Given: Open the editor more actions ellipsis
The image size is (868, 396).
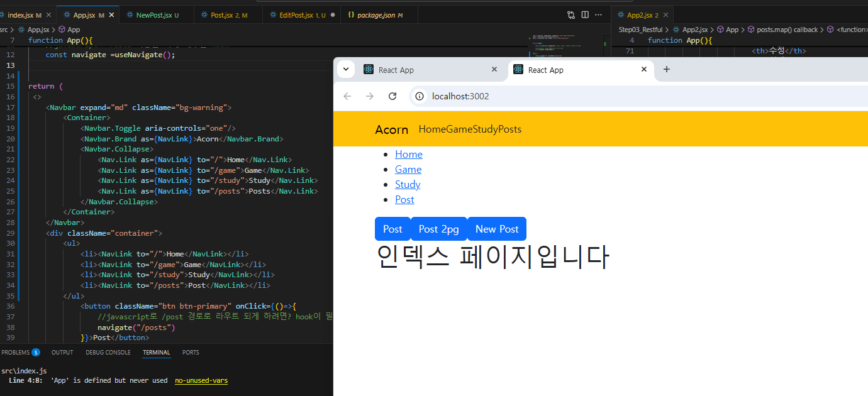Looking at the screenshot, I should [x=599, y=15].
